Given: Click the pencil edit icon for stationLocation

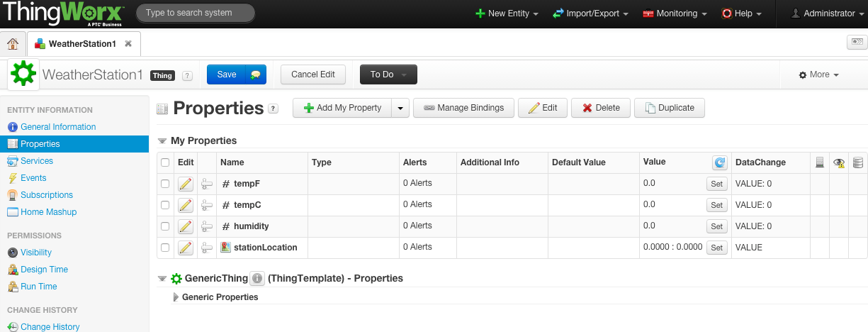Looking at the screenshot, I should pyautogui.click(x=185, y=248).
